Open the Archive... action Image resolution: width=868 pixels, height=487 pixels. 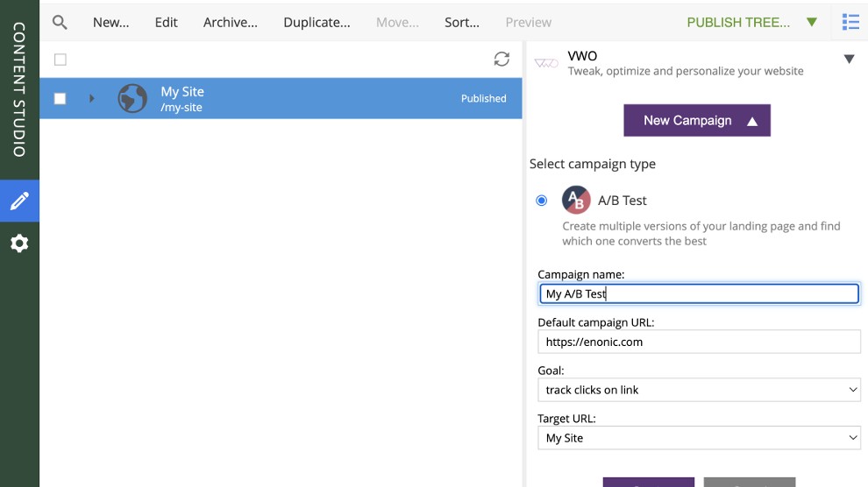coord(231,22)
